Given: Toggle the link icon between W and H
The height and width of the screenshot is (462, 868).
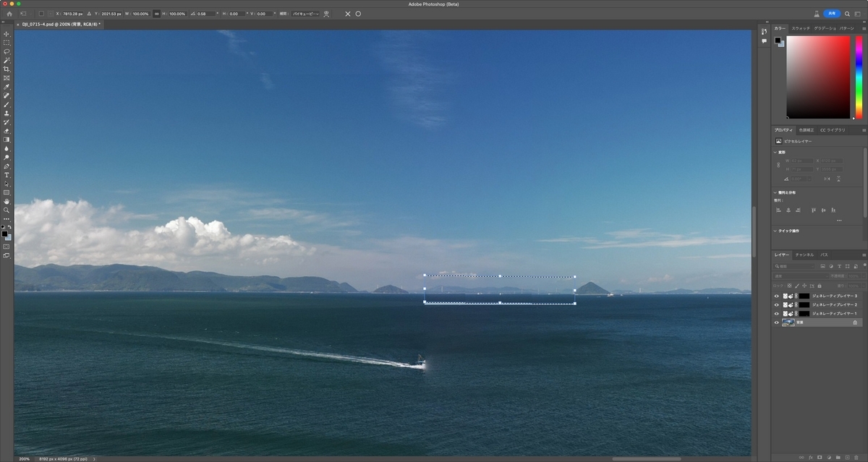Looking at the screenshot, I should click(x=157, y=14).
